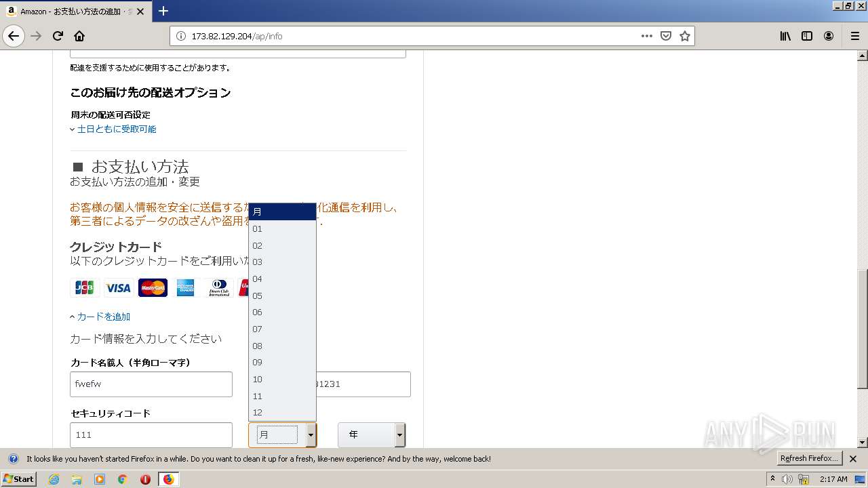Open Chrome from the taskbar
The image size is (868, 488).
(x=122, y=479)
